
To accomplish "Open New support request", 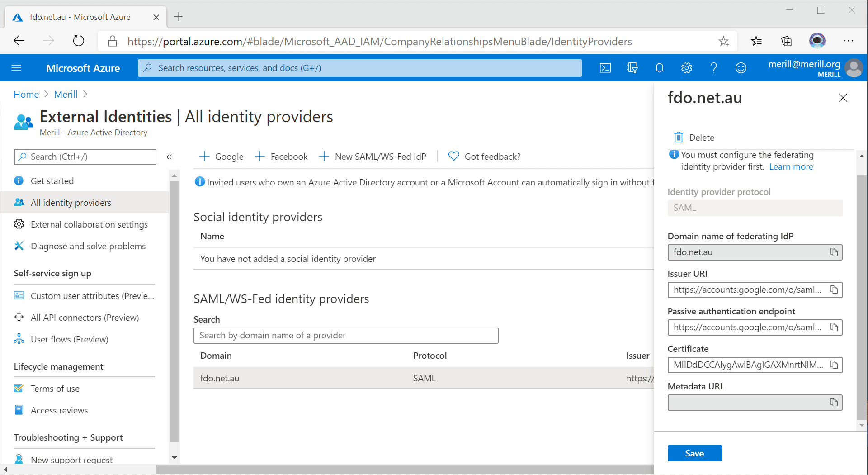I will (85, 459).
